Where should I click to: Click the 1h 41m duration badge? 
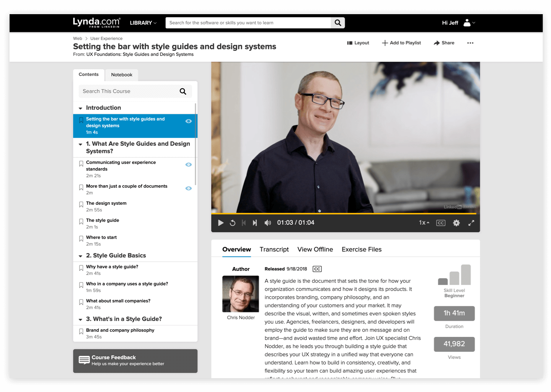tap(454, 314)
